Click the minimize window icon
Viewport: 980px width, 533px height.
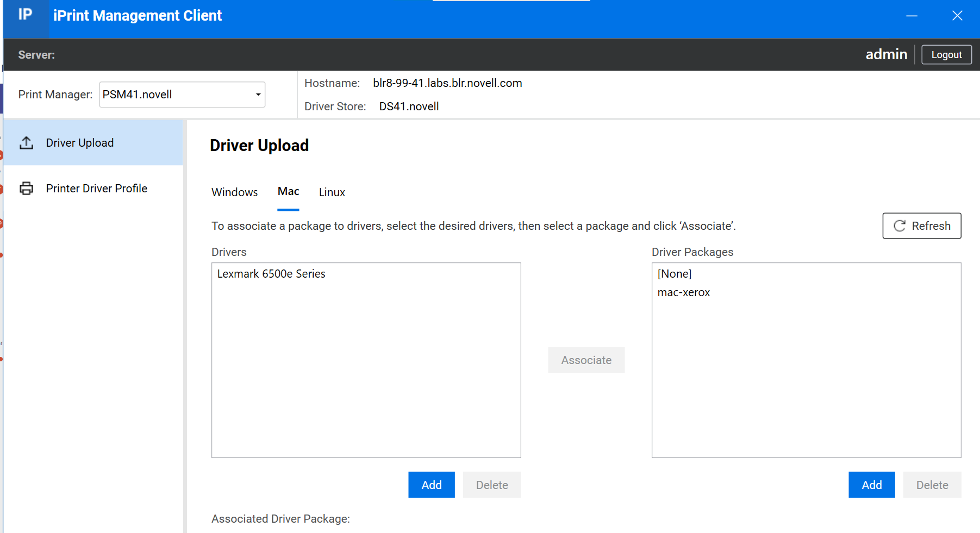pyautogui.click(x=912, y=16)
